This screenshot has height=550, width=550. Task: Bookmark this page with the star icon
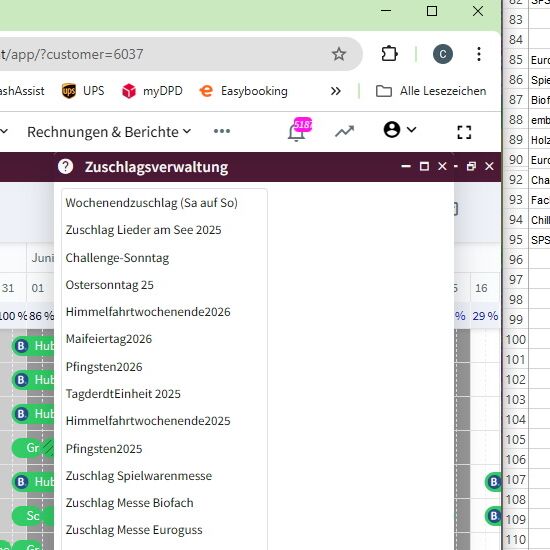click(x=339, y=54)
